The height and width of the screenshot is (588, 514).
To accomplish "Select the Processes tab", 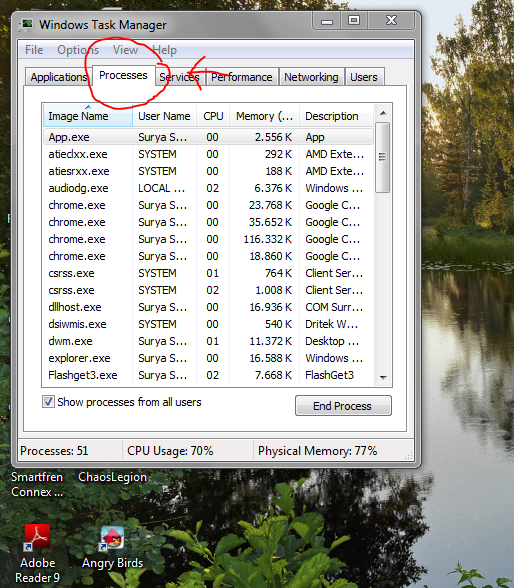I will coord(123,75).
